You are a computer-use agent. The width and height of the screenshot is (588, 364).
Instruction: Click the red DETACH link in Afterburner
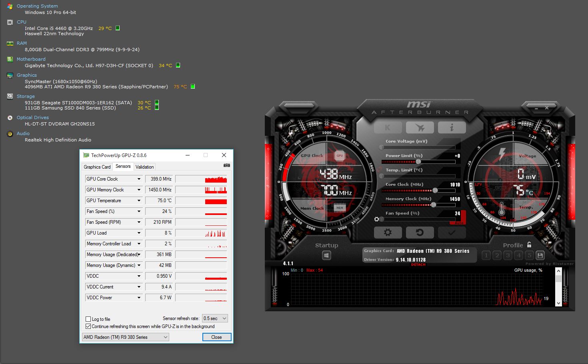418,265
